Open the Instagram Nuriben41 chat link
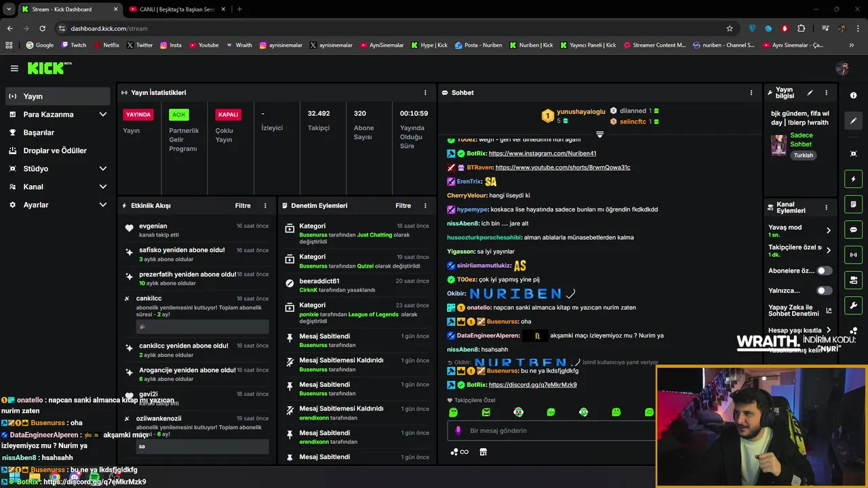This screenshot has width=868, height=488. tap(542, 153)
